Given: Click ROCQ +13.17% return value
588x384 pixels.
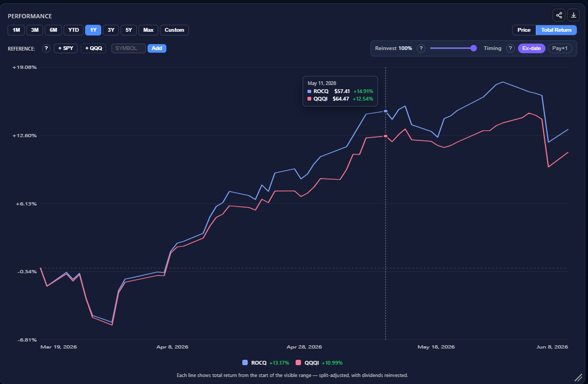Looking at the screenshot, I should (279, 362).
